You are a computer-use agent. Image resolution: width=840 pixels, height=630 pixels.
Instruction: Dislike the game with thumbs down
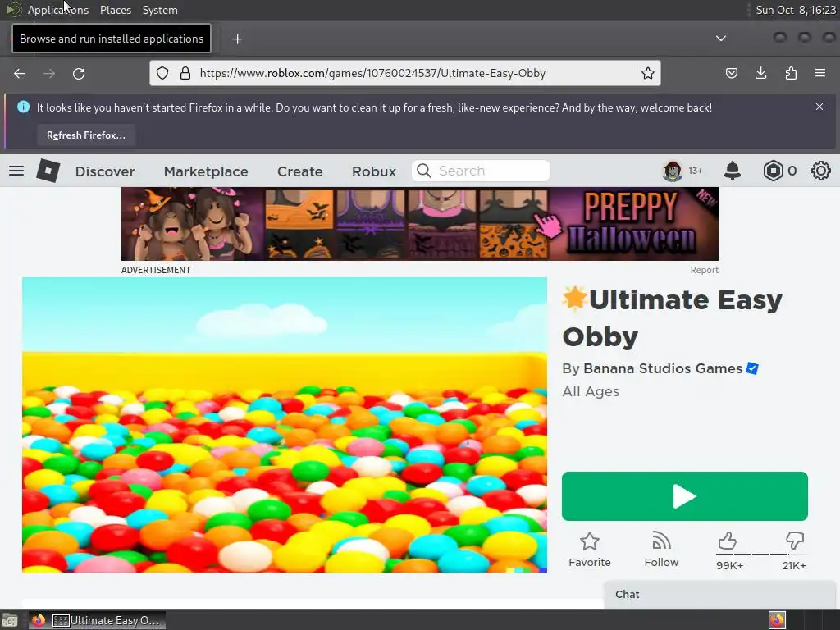point(794,541)
